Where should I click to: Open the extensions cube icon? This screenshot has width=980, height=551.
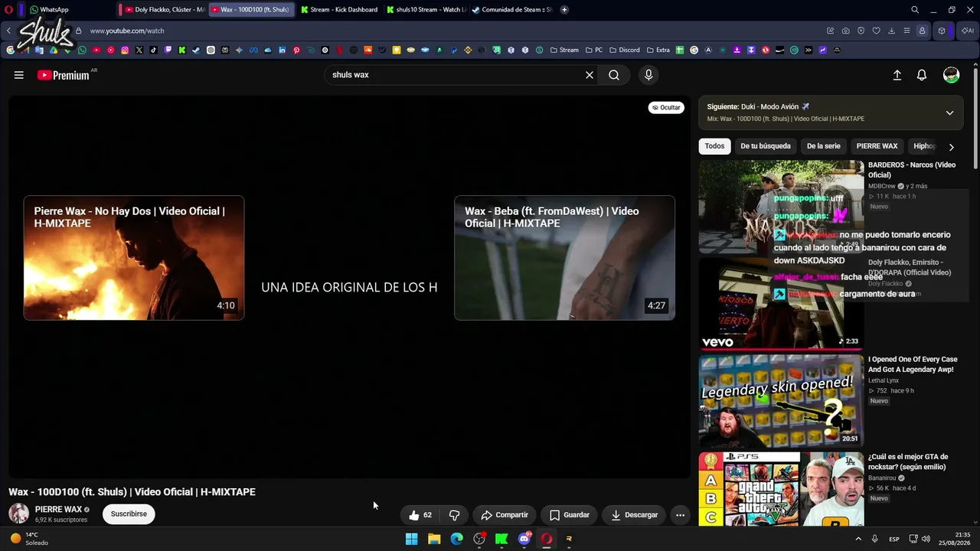[942, 31]
